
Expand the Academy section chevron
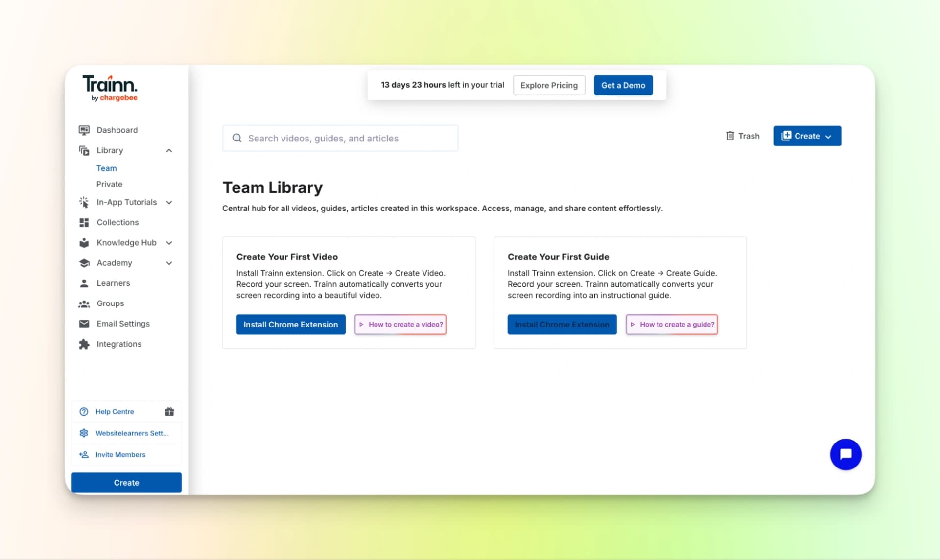click(x=169, y=263)
